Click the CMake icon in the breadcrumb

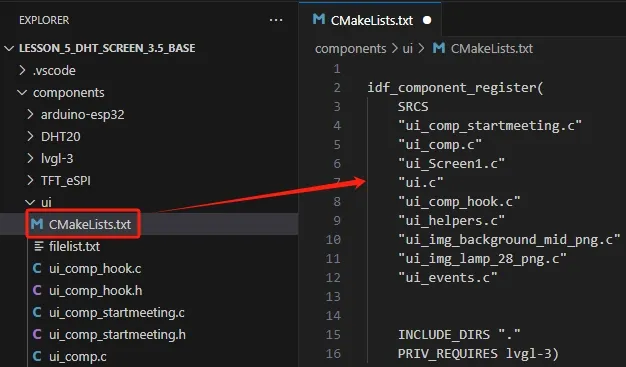coord(439,48)
